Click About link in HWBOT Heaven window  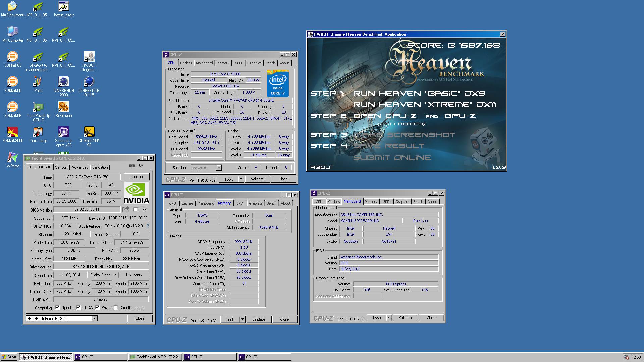click(322, 167)
